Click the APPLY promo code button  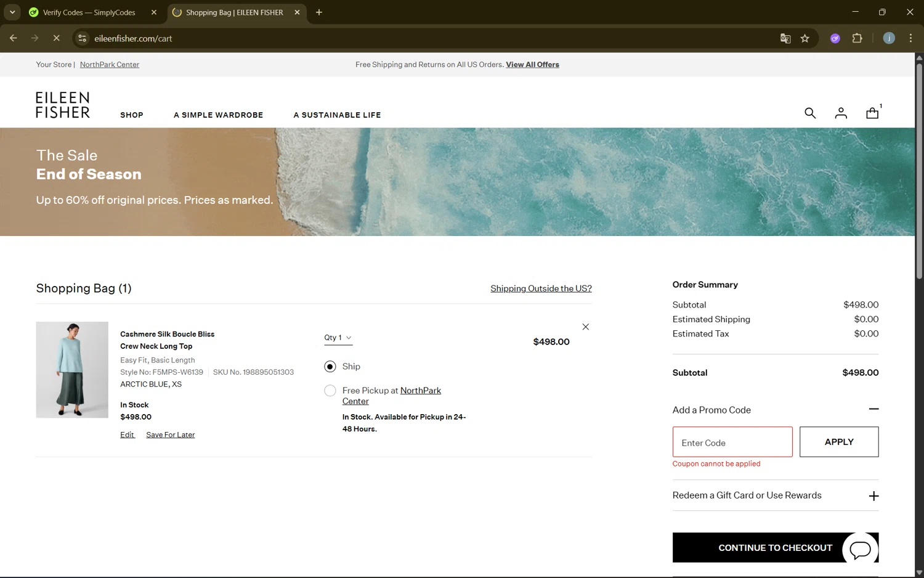[839, 442]
